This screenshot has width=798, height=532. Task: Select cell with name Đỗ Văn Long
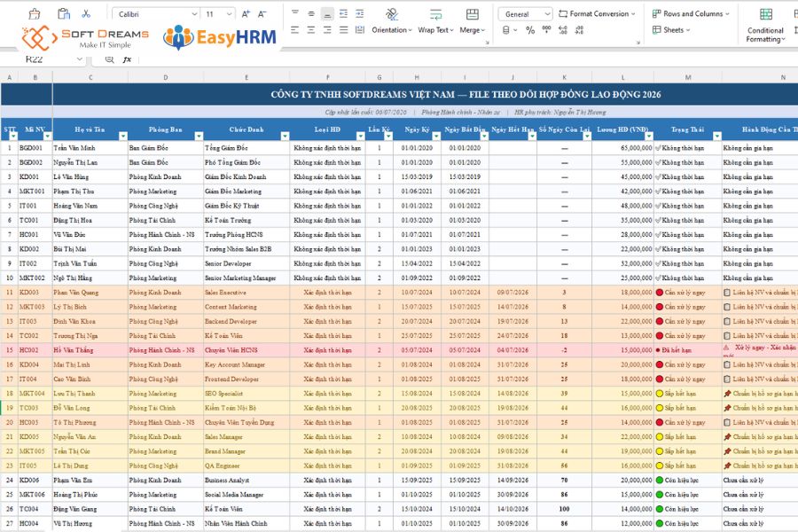pos(90,408)
